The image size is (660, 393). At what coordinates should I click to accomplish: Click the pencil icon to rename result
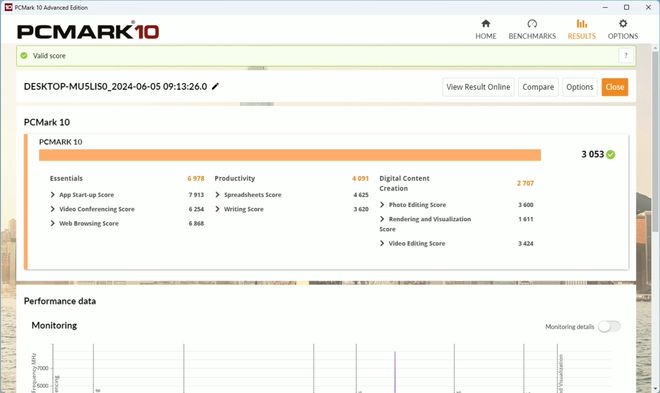[215, 86]
